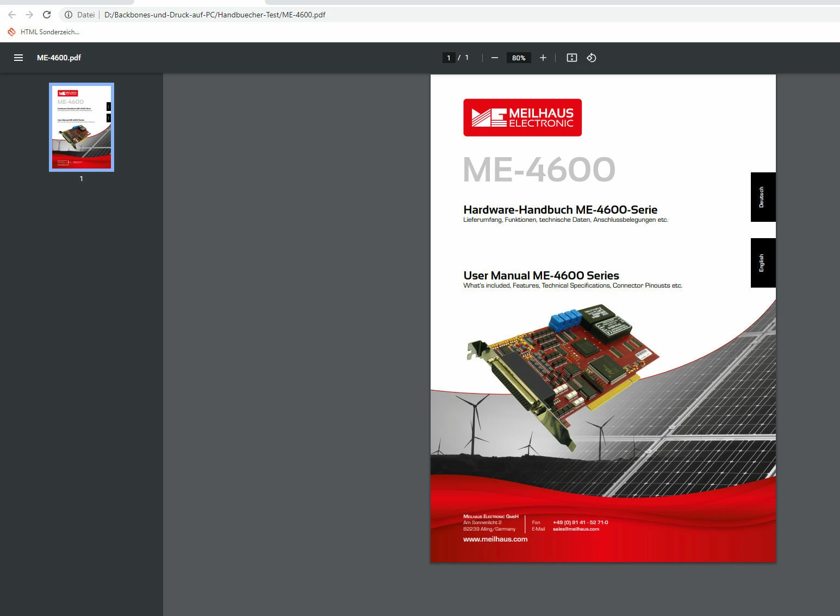This screenshot has height=616, width=840.
Task: Open the www.meilhaus.com link
Action: [x=495, y=539]
